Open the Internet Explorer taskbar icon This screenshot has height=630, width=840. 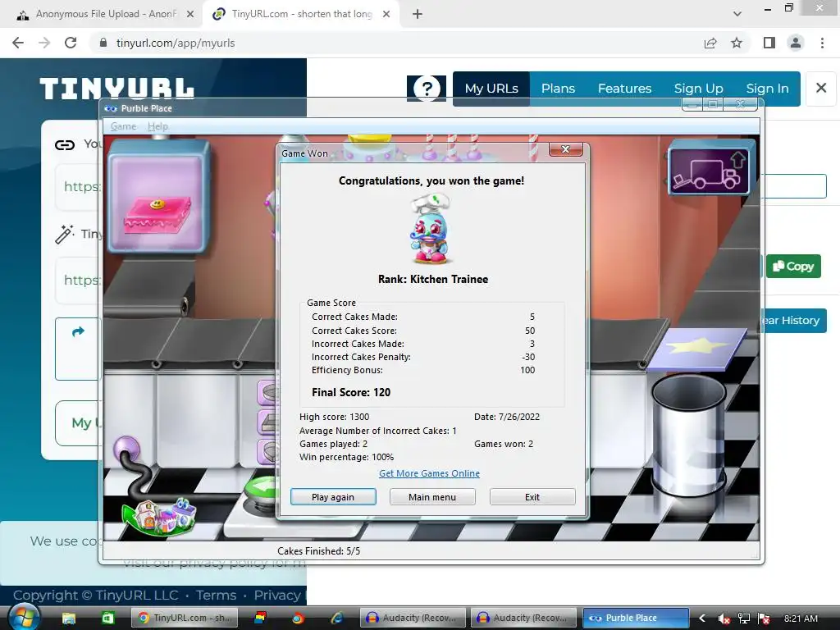pos(337,619)
